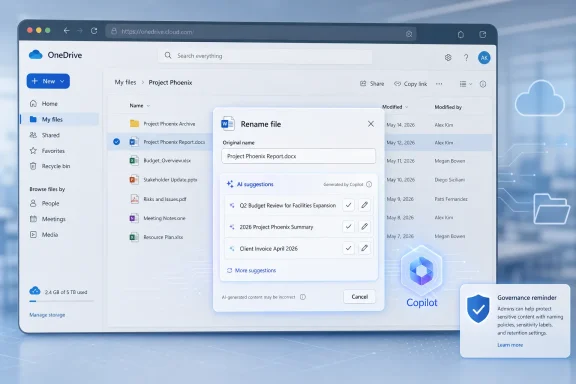Open Recycle bin in sidebar
Viewport: 576px width, 384px height.
click(50, 166)
